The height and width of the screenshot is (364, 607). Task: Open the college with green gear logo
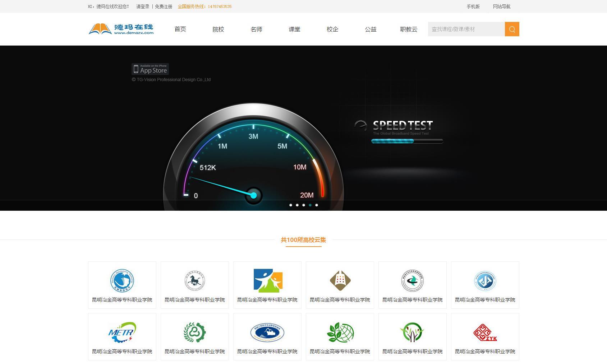[195, 336]
